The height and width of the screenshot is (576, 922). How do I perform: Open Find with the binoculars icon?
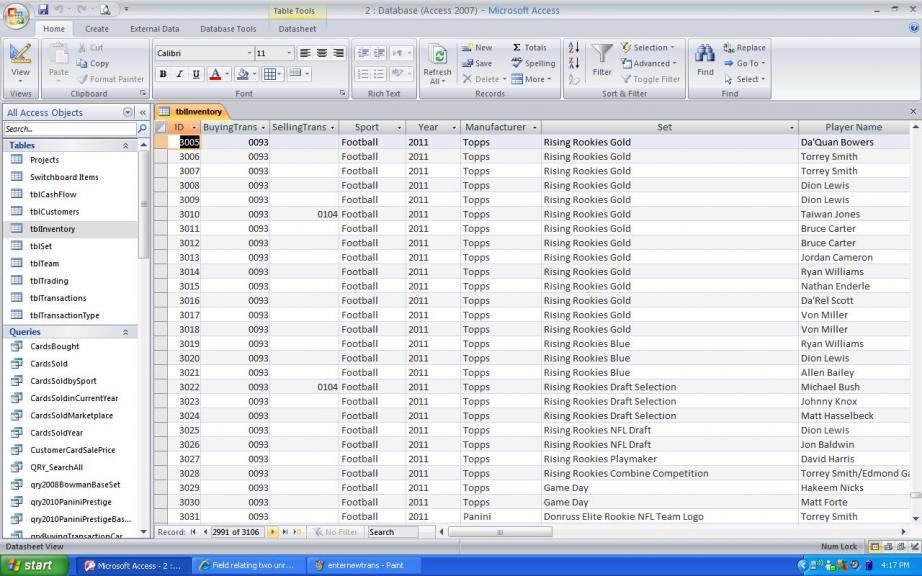point(705,59)
